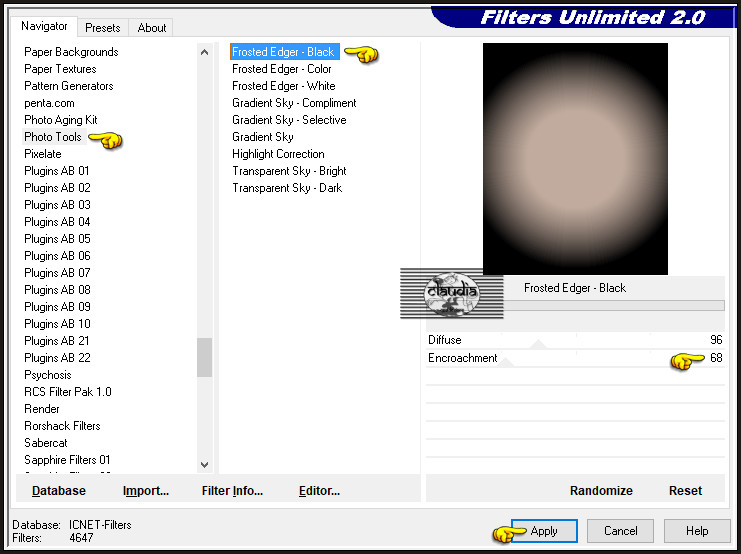The height and width of the screenshot is (554, 741).
Task: Open the Presets tab
Action: tap(103, 28)
